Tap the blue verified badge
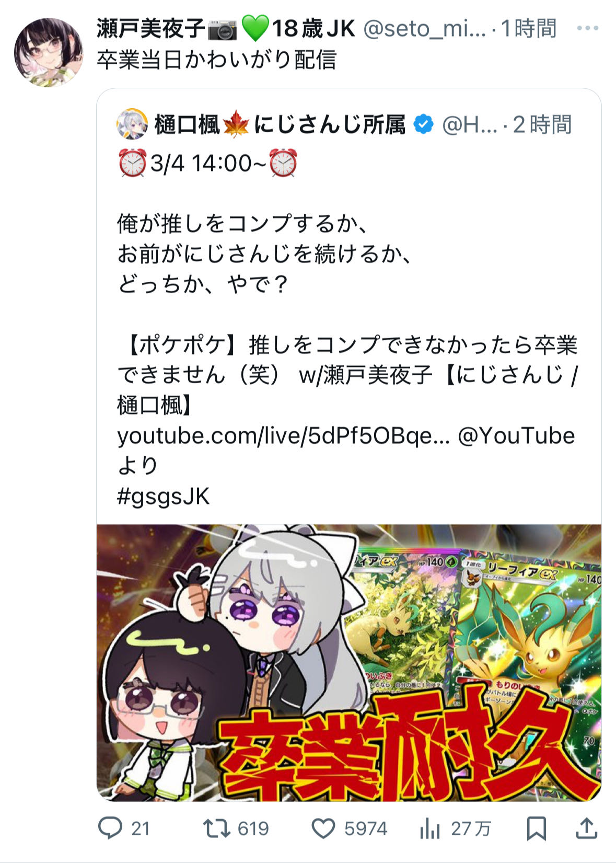Image resolution: width=616 pixels, height=863 pixels. point(423,124)
